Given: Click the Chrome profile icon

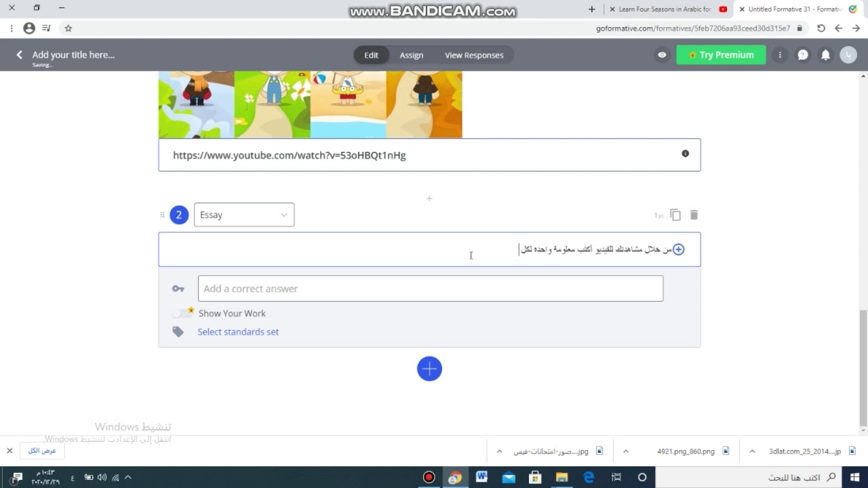Looking at the screenshot, I should [x=29, y=28].
